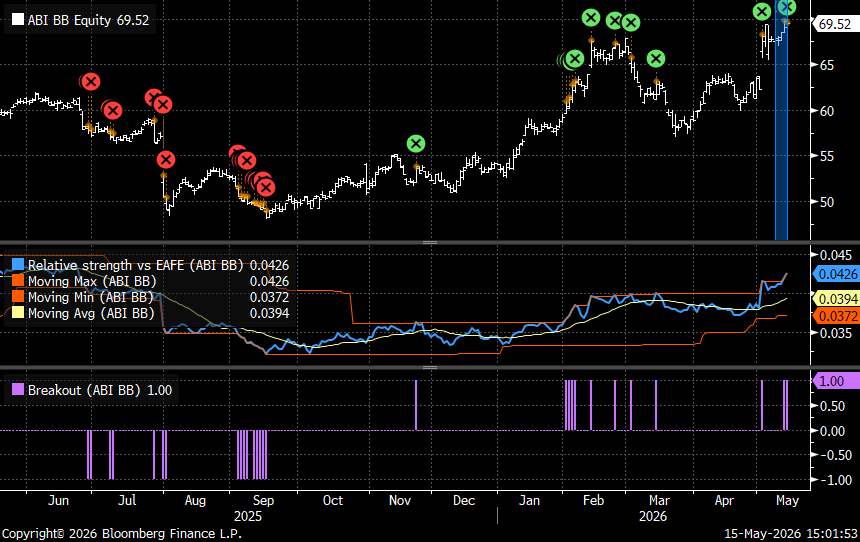
Task: Click the 69.52 last price axis tag
Action: (834, 24)
